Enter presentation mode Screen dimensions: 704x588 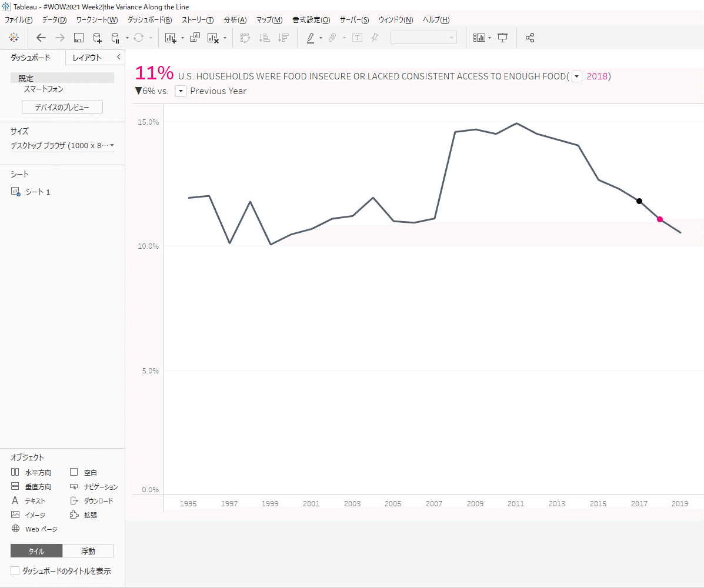point(503,38)
